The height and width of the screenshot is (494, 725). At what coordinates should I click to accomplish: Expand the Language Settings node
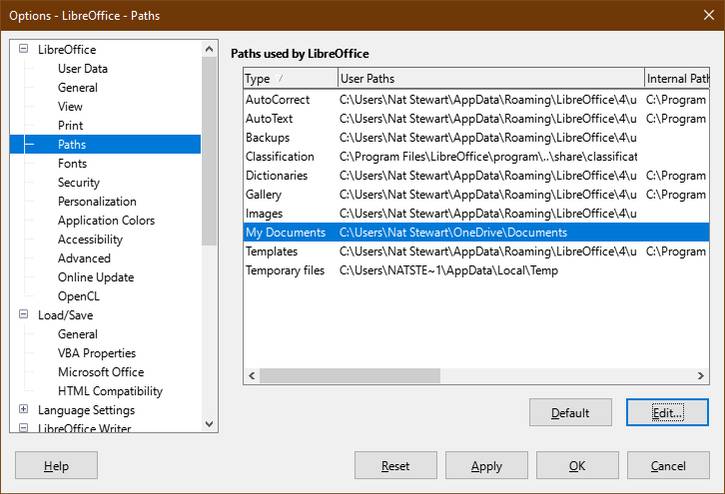click(x=23, y=409)
